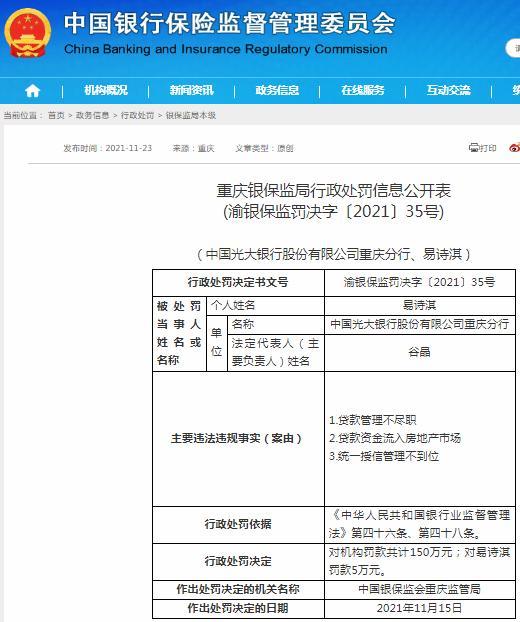Click the 主要违法违规事实（案由） cell
The image size is (520, 622).
click(238, 439)
